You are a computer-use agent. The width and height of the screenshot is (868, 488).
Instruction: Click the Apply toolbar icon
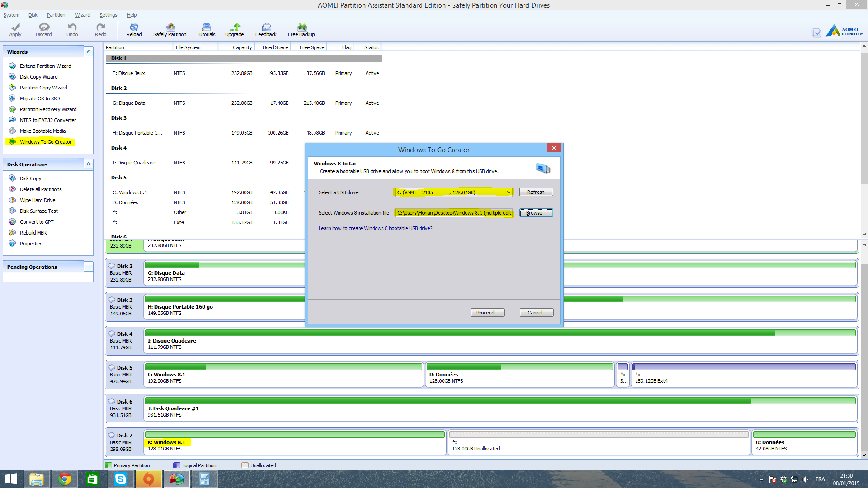[x=15, y=30]
